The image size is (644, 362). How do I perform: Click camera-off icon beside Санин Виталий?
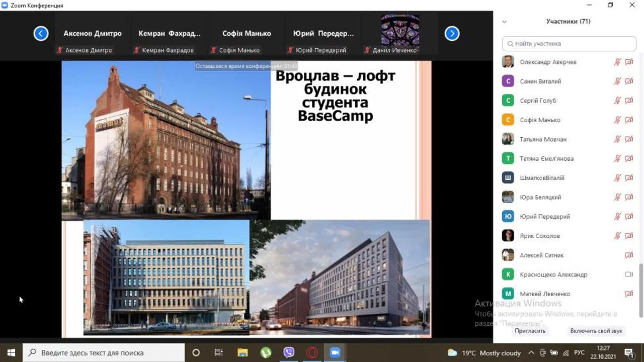pyautogui.click(x=629, y=81)
